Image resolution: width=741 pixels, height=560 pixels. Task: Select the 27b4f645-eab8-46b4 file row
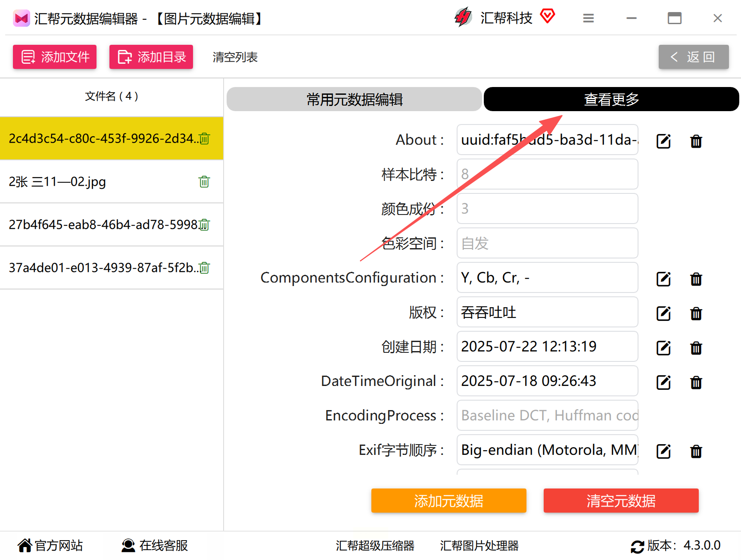112,224
